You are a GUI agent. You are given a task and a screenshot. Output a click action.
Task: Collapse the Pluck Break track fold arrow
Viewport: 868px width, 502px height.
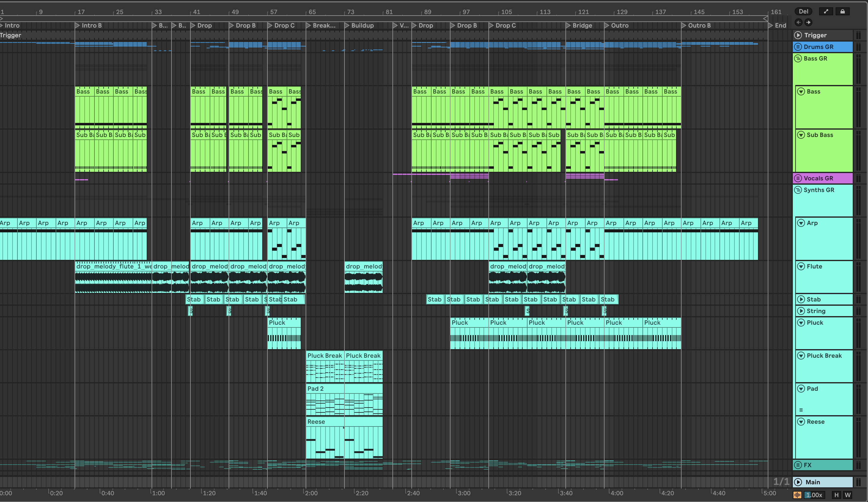[x=801, y=356]
